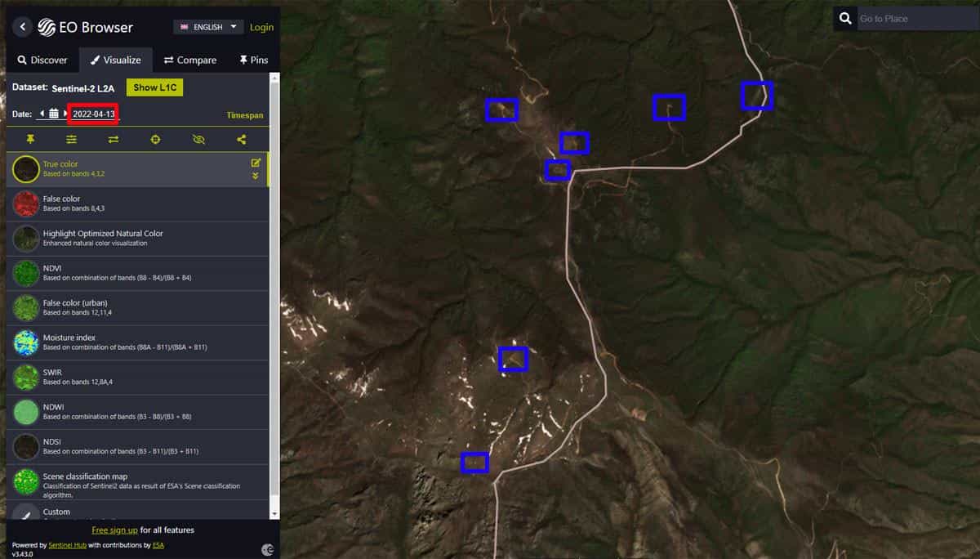Screen dimensions: 980x559
Task: Click the share icon in layer toolbar
Action: (x=242, y=140)
